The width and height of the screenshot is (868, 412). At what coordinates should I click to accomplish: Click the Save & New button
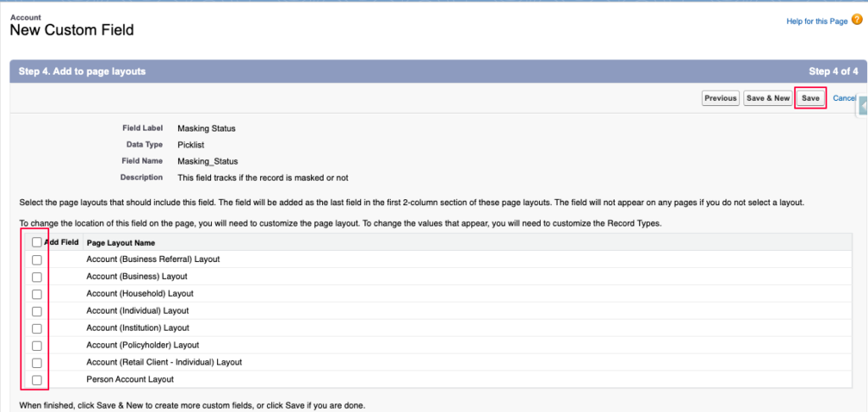[768, 98]
